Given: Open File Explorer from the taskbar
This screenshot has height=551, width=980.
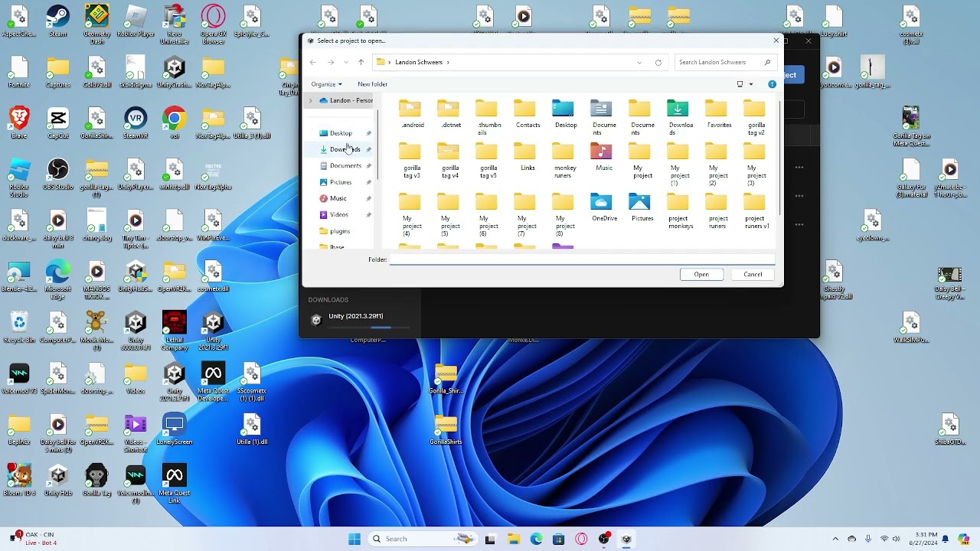Looking at the screenshot, I should coord(513,539).
